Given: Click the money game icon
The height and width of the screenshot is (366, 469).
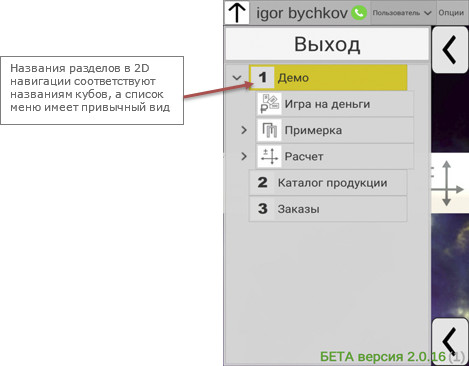Looking at the screenshot, I should (269, 104).
